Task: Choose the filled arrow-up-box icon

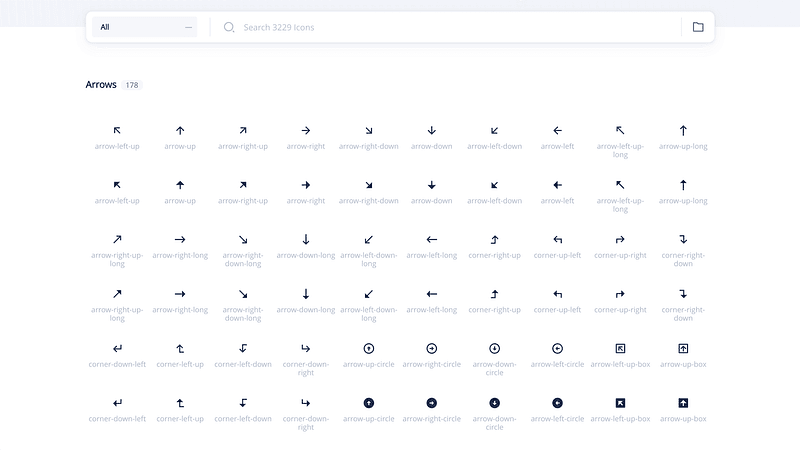Action: point(683,403)
